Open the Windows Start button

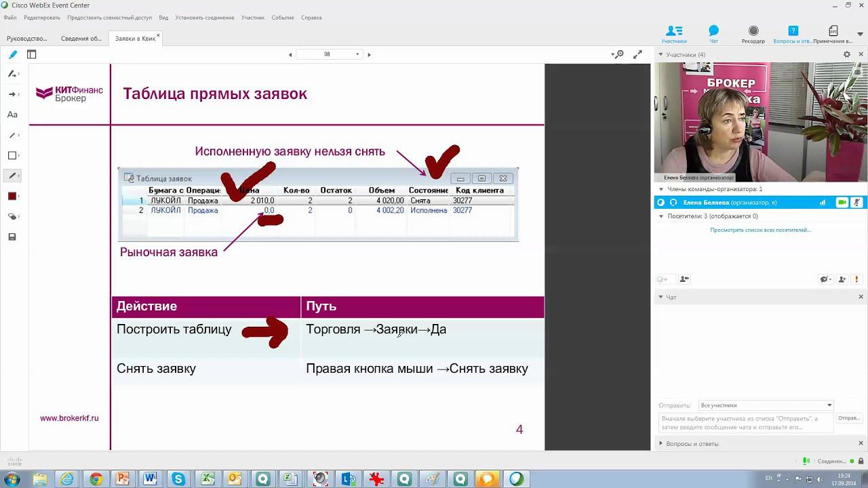(12, 479)
